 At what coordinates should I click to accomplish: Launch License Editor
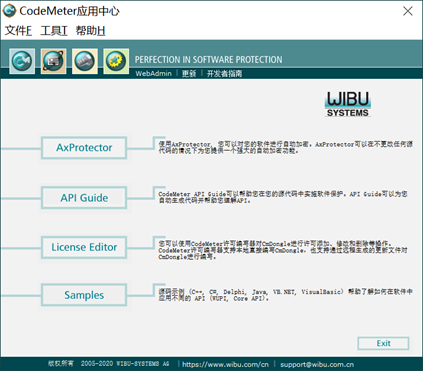coord(84,247)
